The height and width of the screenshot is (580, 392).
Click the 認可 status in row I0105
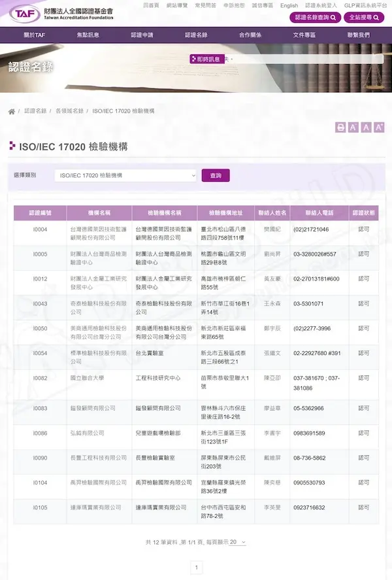tap(363, 507)
